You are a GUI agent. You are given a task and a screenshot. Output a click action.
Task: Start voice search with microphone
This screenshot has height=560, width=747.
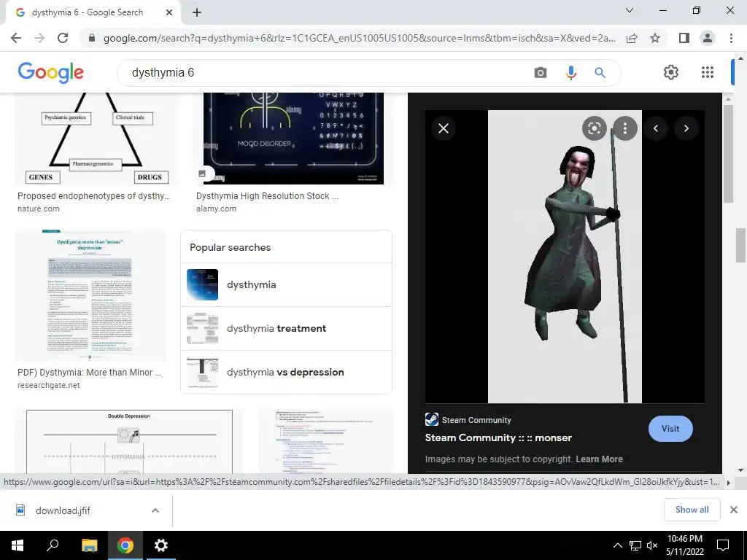pos(570,72)
